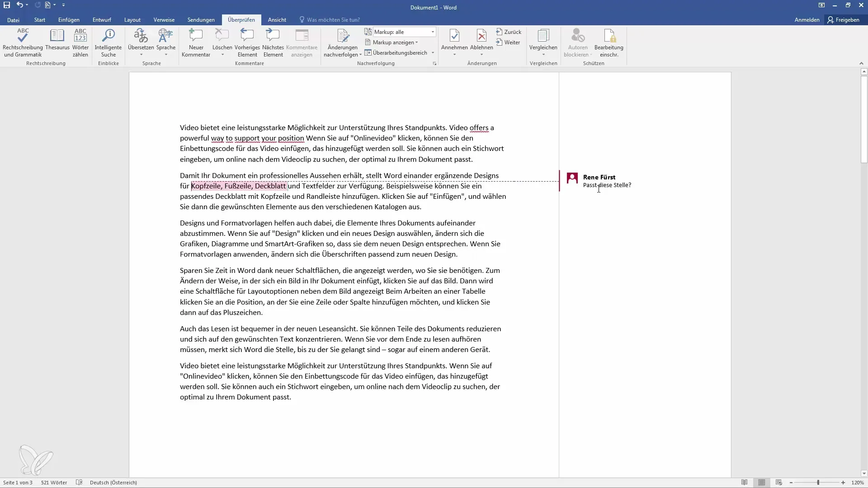Image resolution: width=868 pixels, height=488 pixels.
Task: Open the Nachverfolgung dialog launcher
Action: (x=434, y=64)
